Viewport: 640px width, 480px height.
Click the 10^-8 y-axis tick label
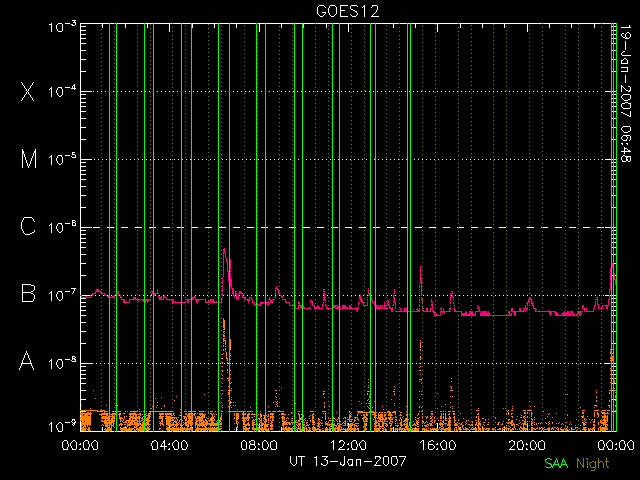pyautogui.click(x=62, y=363)
